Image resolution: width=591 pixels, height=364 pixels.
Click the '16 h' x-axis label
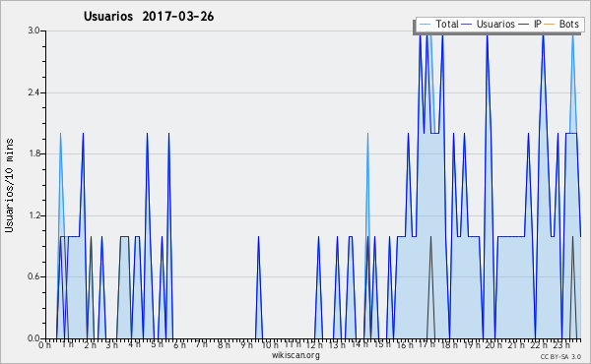point(404,344)
